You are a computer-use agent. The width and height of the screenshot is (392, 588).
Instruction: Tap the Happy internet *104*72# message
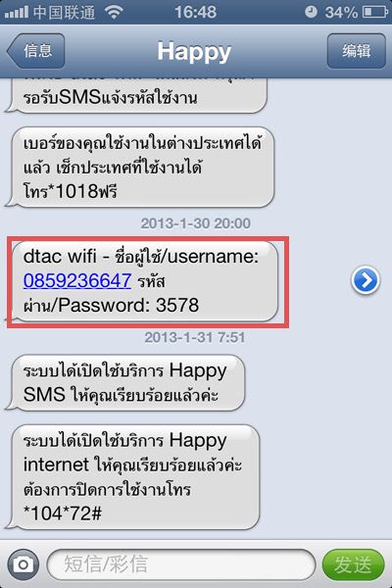[x=132, y=477]
